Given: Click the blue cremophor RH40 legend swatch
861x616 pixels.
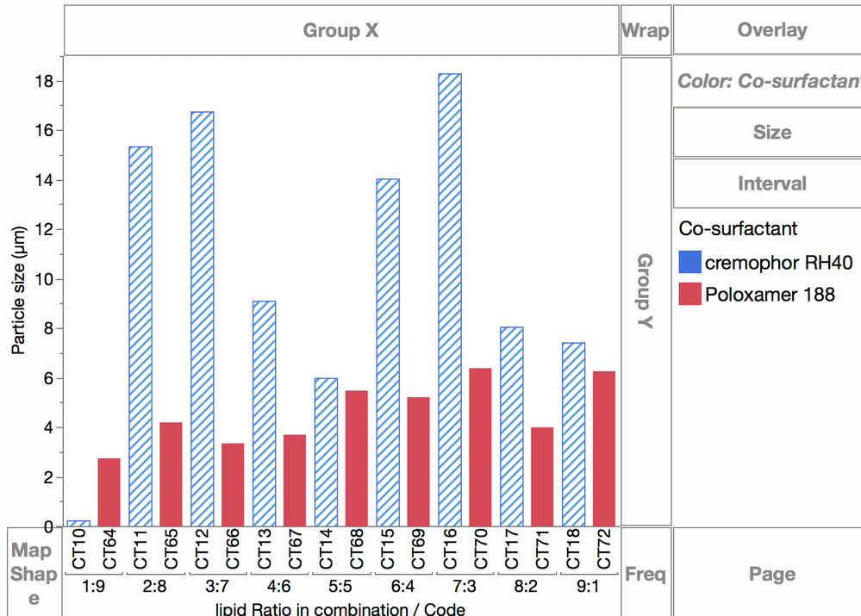Looking at the screenshot, I should [x=689, y=263].
